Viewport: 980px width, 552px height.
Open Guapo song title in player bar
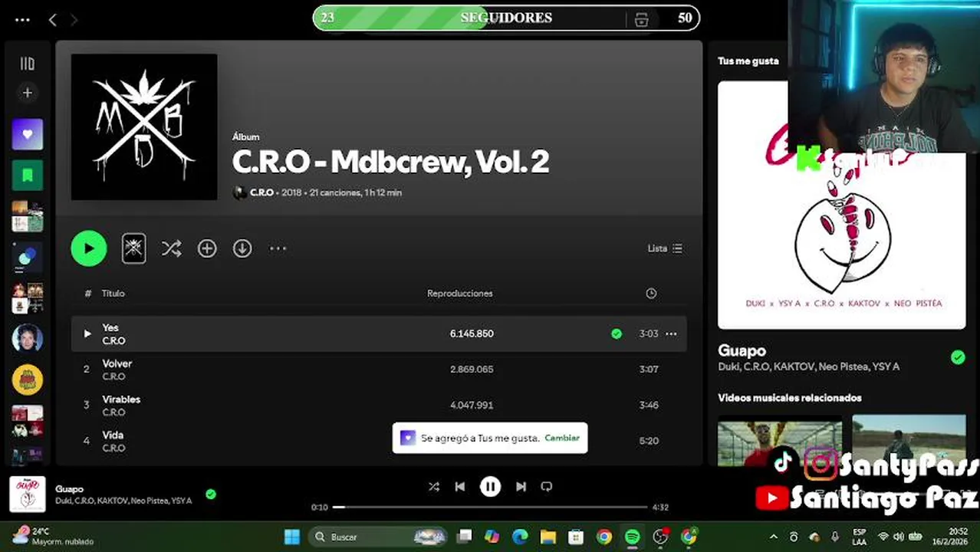[69, 489]
